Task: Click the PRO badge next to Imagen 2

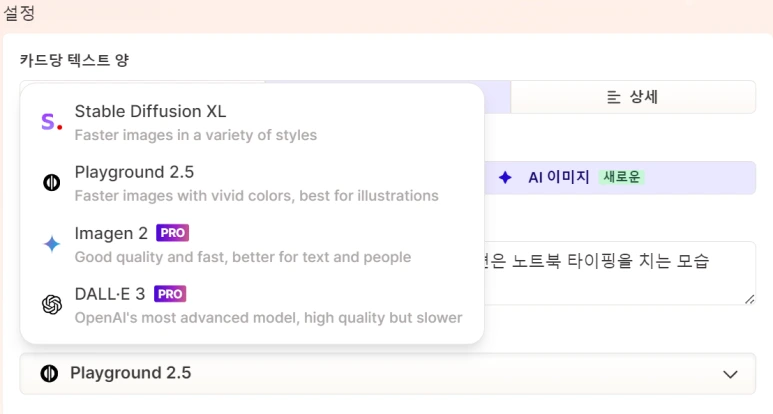Action: (x=173, y=233)
